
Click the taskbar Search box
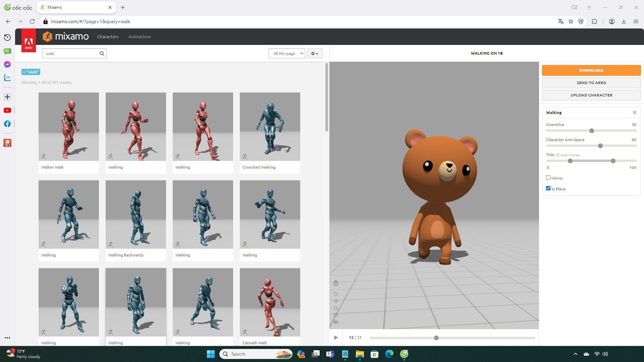(256, 354)
